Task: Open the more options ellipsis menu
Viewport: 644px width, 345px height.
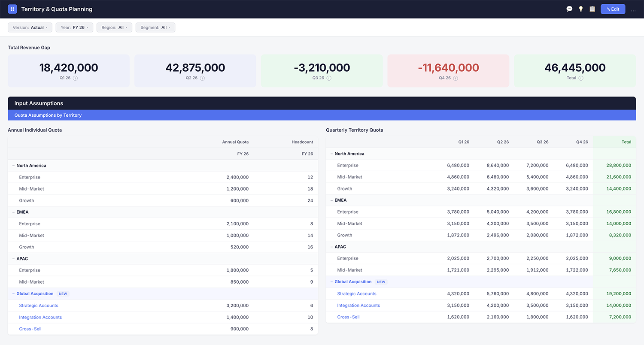Action: coord(633,9)
